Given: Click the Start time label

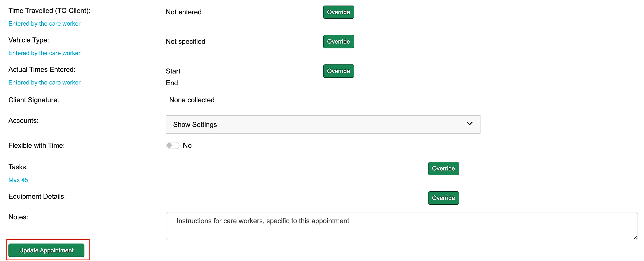Looking at the screenshot, I should (x=173, y=71).
